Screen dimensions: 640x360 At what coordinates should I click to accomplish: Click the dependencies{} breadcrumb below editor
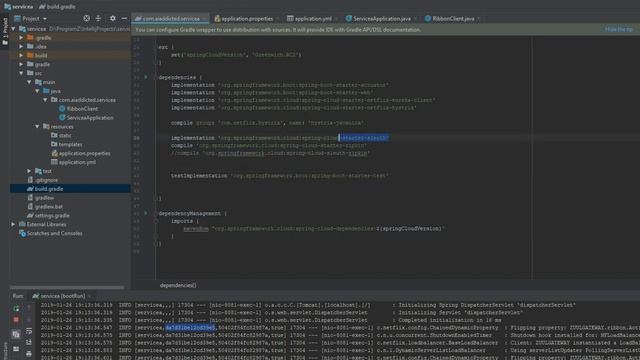[x=178, y=285]
